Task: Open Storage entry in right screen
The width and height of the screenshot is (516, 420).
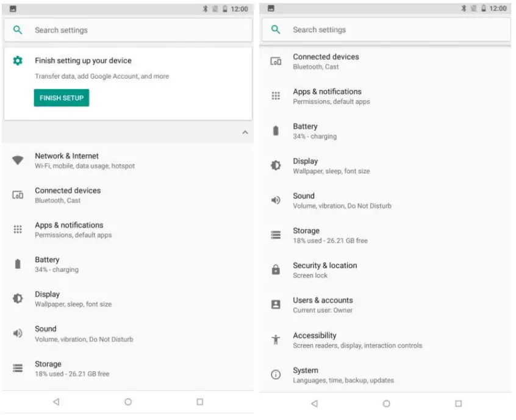Action: (x=385, y=235)
